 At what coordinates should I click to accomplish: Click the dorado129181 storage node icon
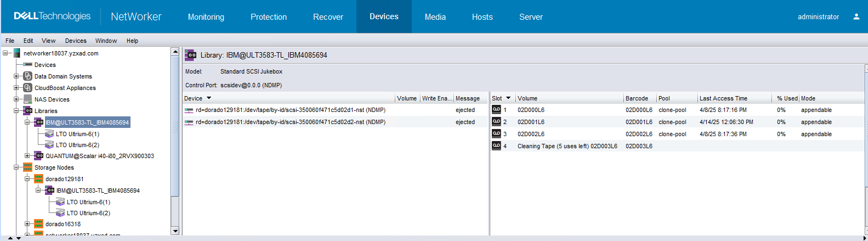39,179
